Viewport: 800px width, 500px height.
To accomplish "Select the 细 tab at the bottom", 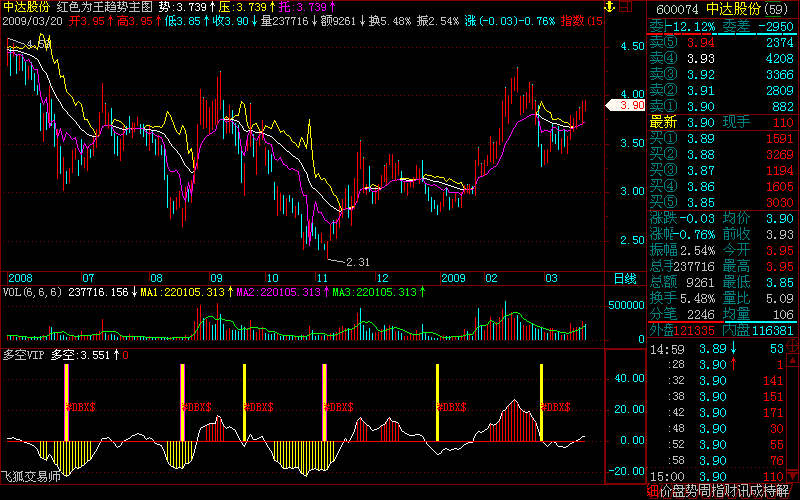I will pyautogui.click(x=653, y=491).
